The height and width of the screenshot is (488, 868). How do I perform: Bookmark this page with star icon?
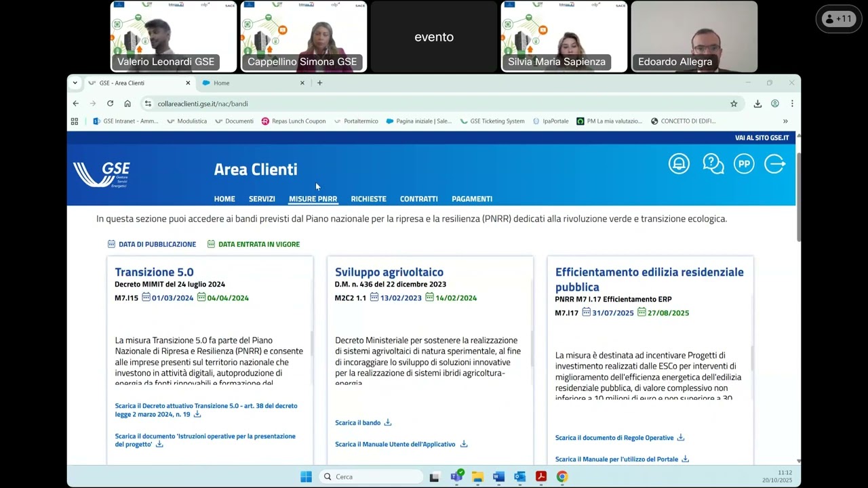(x=734, y=104)
